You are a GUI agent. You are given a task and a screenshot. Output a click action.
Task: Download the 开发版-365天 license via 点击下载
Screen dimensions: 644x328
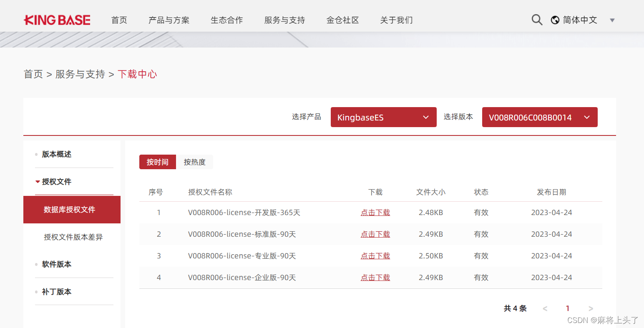375,213
